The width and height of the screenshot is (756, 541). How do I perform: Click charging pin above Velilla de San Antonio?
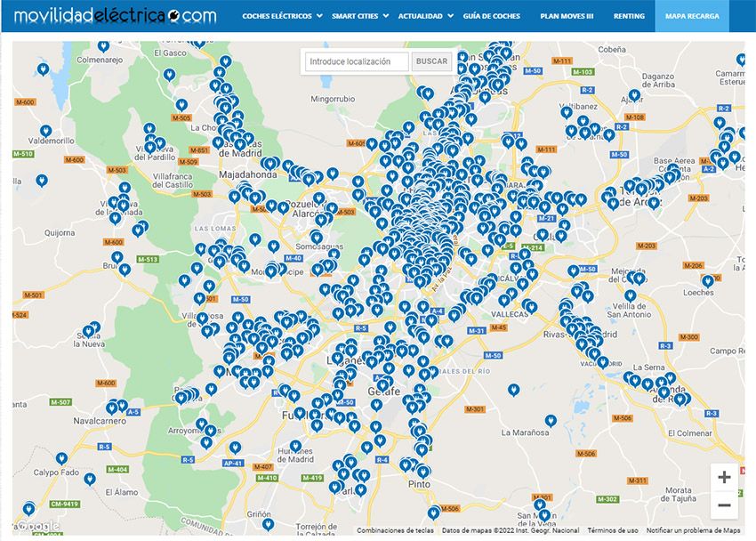pos(631,295)
